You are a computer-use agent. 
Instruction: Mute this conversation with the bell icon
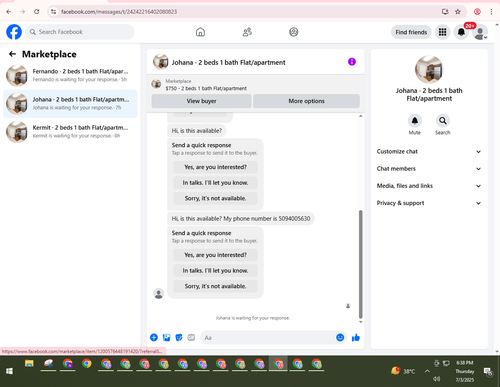415,121
